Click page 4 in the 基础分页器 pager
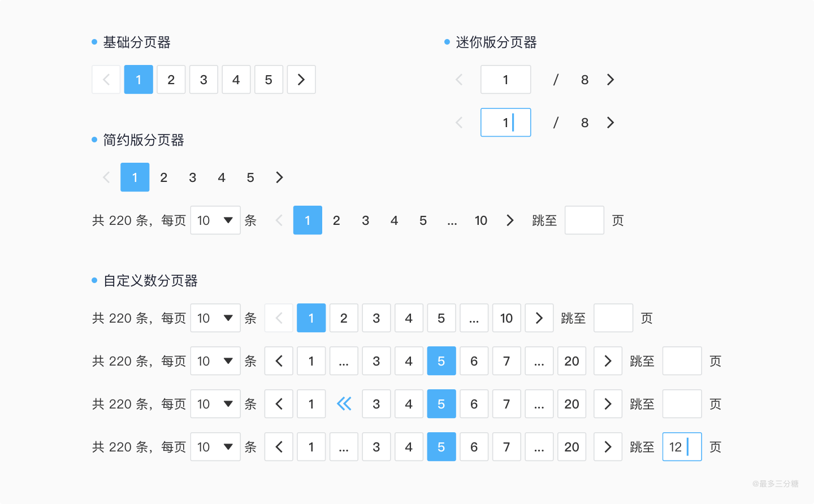The width and height of the screenshot is (814, 504). click(236, 80)
